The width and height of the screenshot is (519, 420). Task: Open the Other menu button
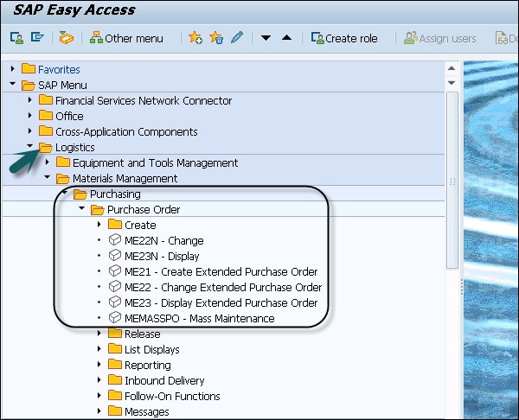tap(126, 39)
